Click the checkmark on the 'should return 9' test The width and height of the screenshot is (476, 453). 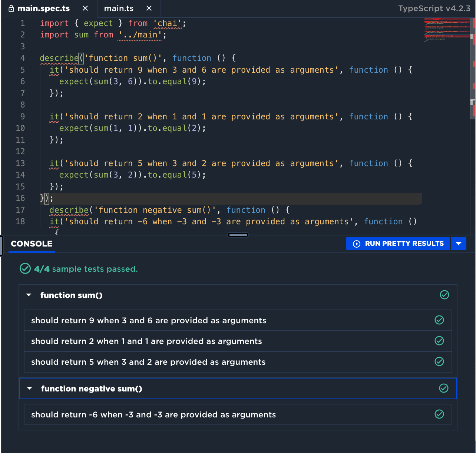439,320
